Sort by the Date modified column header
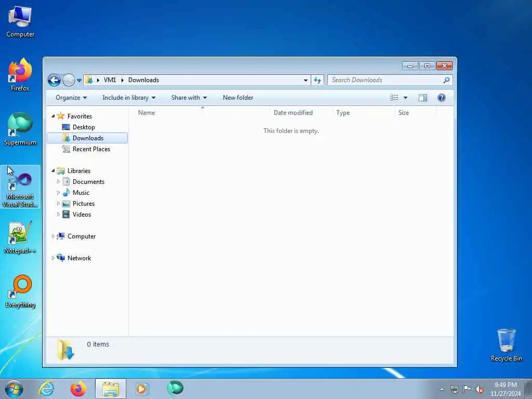Viewport: 532px width, 399px height. click(301, 113)
